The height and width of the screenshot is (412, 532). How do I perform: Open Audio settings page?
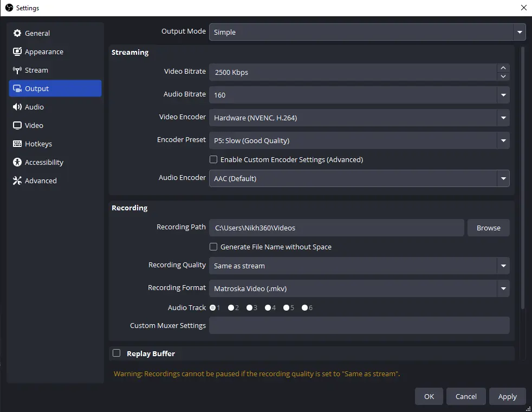(x=55, y=107)
